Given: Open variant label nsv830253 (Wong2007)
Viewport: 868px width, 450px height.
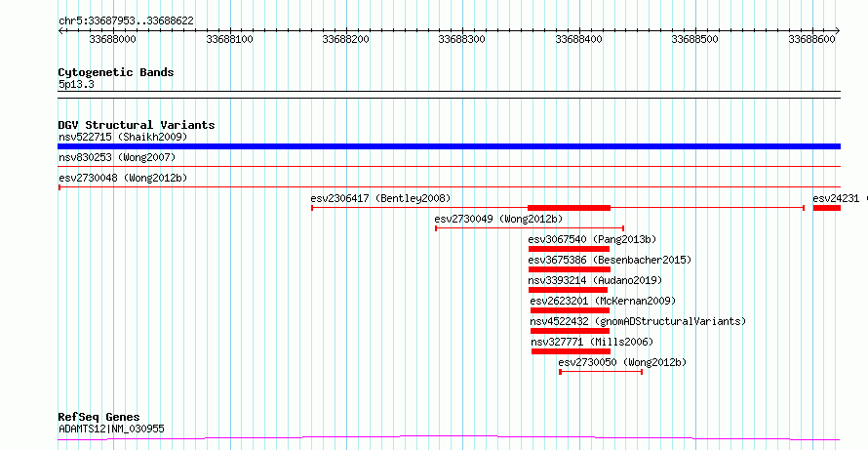Looking at the screenshot, I should pos(117,158).
